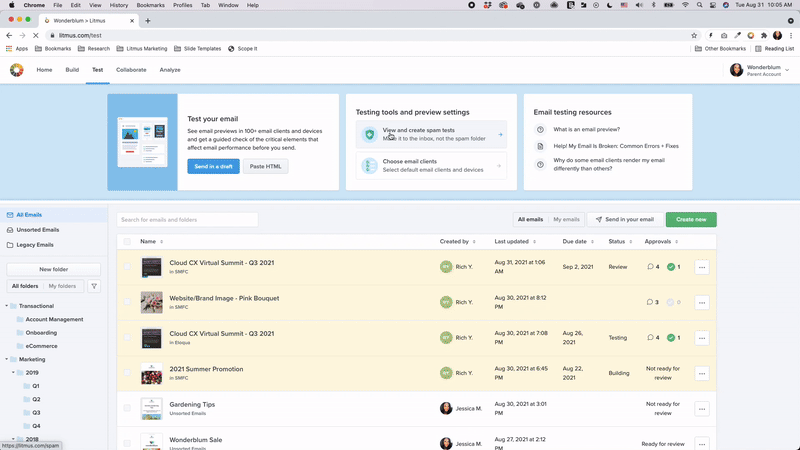This screenshot has height=450, width=800.
Task: Select the Onboarding folder in sidebar
Action: click(x=41, y=333)
